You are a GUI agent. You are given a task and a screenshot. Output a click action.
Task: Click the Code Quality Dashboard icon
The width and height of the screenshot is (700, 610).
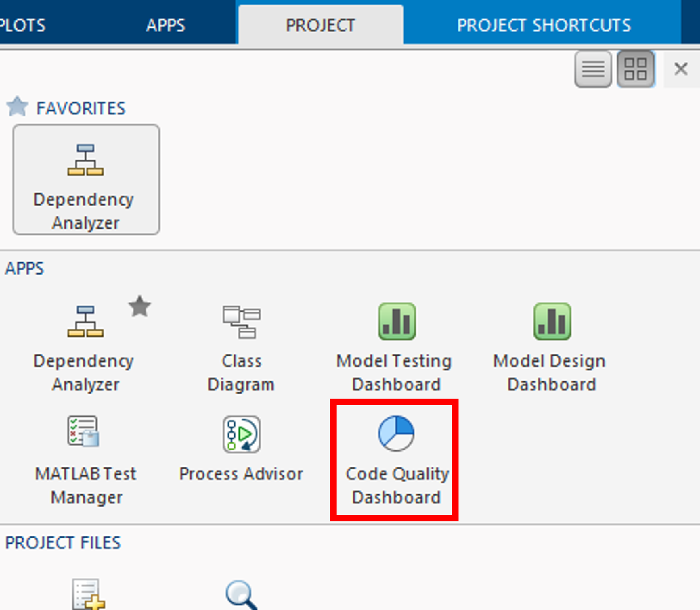396,434
